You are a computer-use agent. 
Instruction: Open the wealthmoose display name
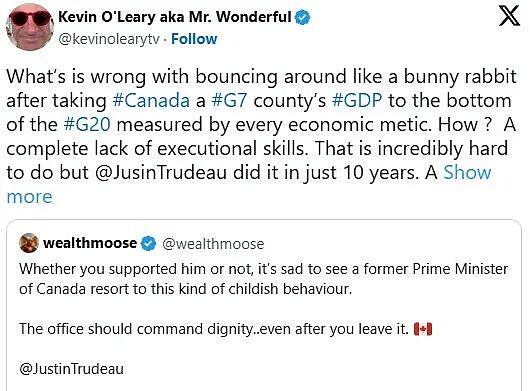(x=90, y=243)
